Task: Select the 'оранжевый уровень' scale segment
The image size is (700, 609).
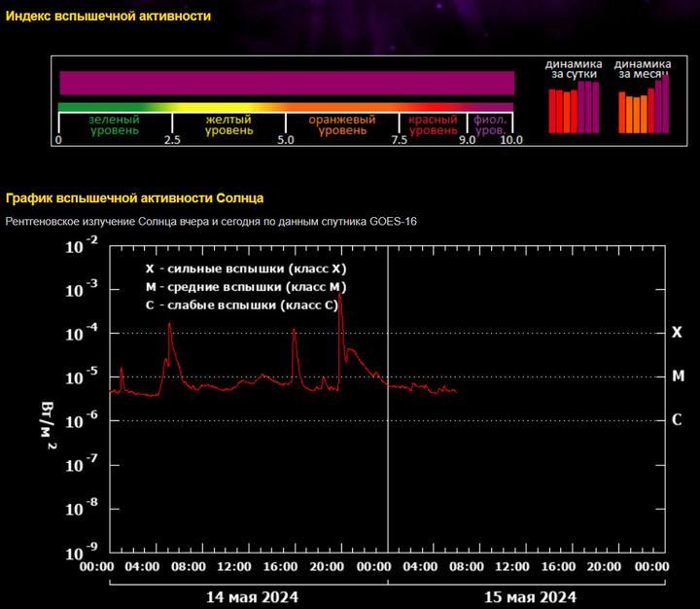Action: [x=342, y=125]
